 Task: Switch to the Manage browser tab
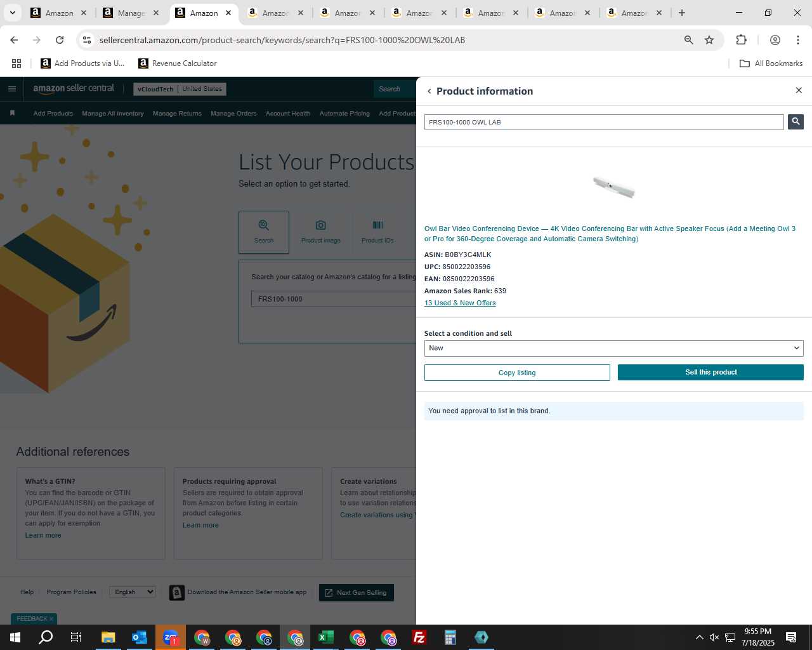point(131,13)
